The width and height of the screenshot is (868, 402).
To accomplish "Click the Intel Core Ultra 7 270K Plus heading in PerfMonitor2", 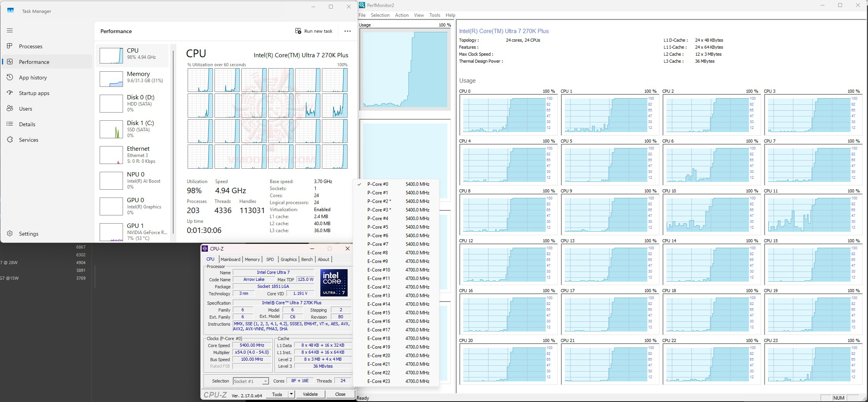I will 504,31.
